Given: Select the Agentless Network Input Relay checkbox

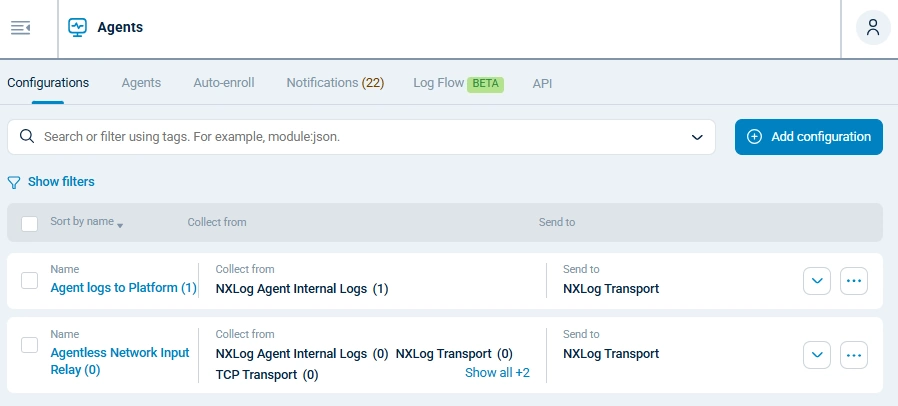Looking at the screenshot, I should tap(30, 345).
